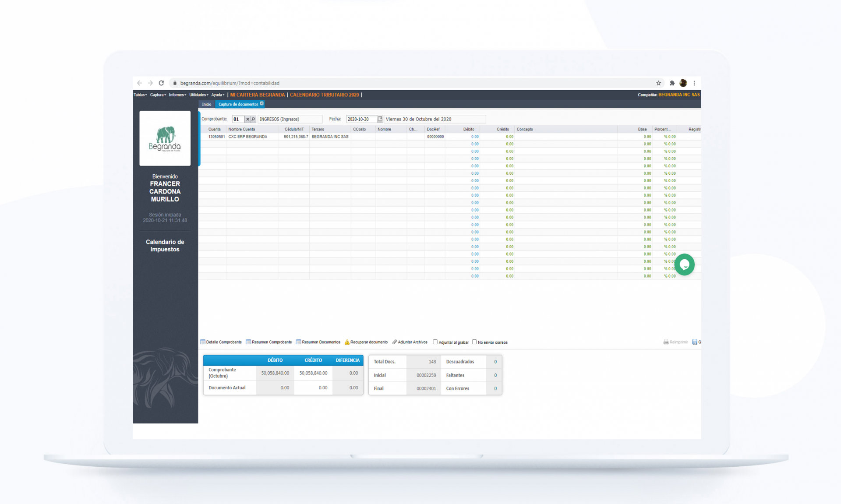Open the Resumen Comprobante view
The height and width of the screenshot is (504, 841).
272,342
